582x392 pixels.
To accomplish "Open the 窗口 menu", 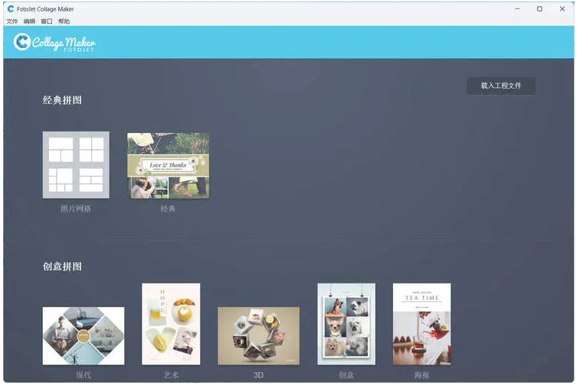I will (x=47, y=21).
